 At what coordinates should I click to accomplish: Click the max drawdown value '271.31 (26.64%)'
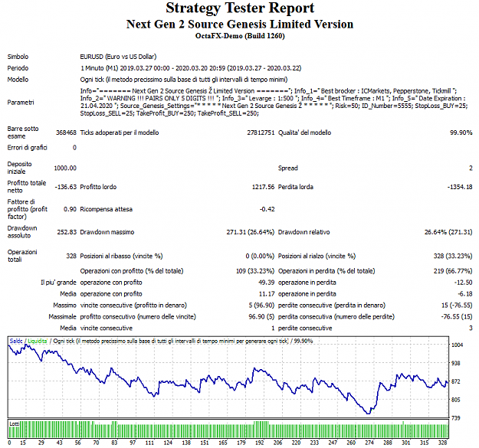coord(250,232)
